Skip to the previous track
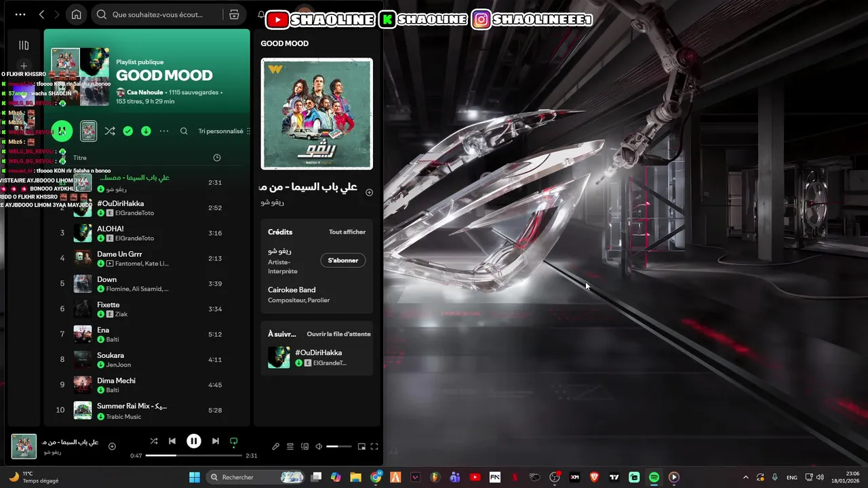868x488 pixels. [x=172, y=441]
